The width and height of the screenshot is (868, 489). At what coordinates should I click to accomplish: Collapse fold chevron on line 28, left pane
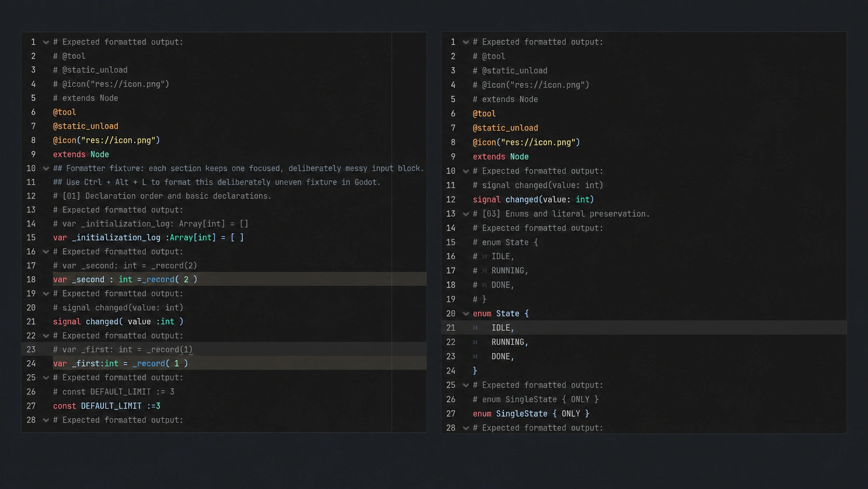pyautogui.click(x=46, y=420)
